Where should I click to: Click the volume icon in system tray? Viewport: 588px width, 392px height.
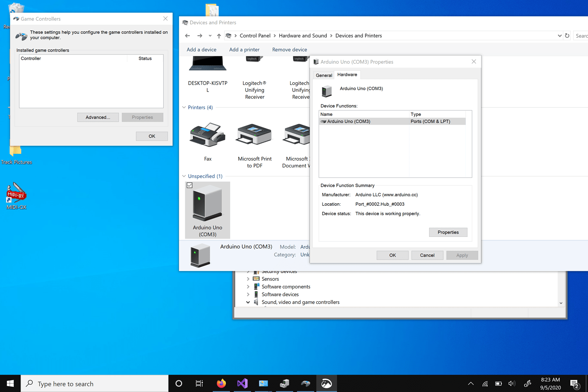(512, 383)
